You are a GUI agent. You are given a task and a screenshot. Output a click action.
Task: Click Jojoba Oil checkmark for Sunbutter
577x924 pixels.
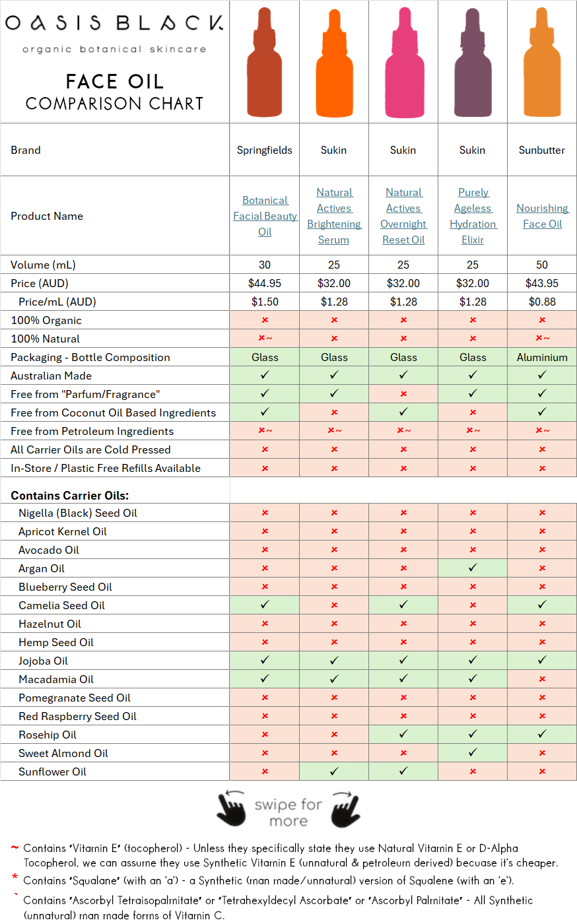pos(542,660)
